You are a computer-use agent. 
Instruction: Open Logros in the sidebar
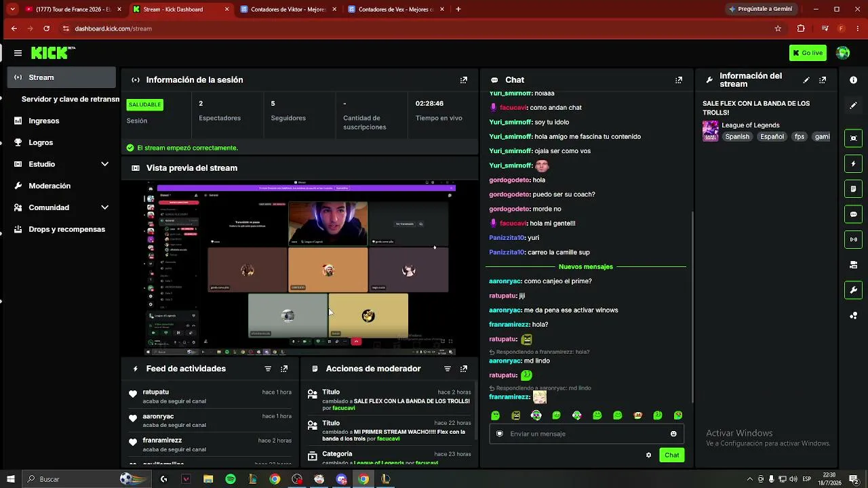coord(62,142)
